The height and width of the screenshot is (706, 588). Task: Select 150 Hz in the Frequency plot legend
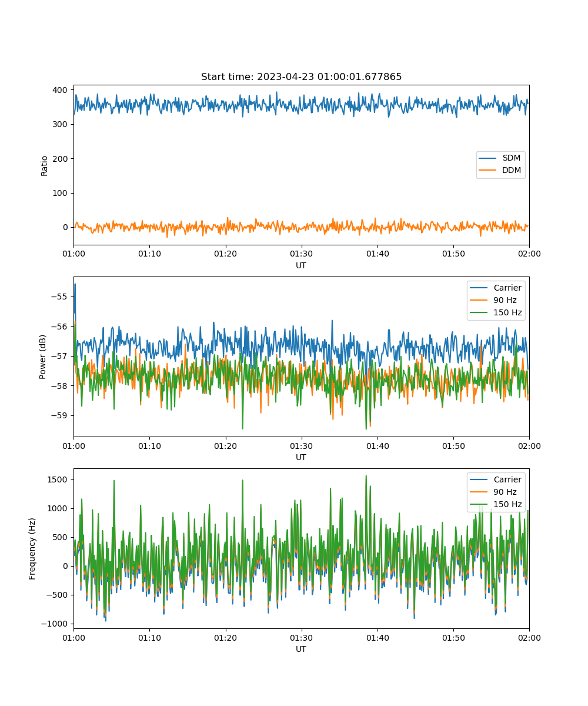tap(496, 504)
